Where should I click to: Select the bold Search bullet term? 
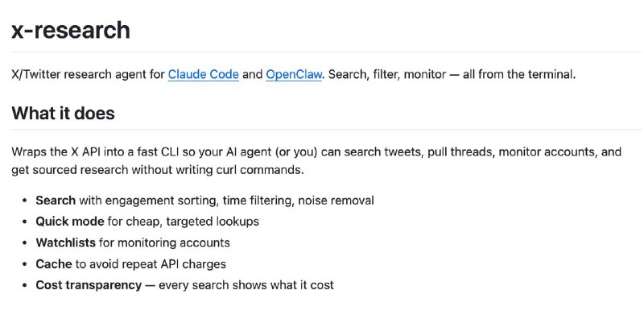(x=56, y=201)
